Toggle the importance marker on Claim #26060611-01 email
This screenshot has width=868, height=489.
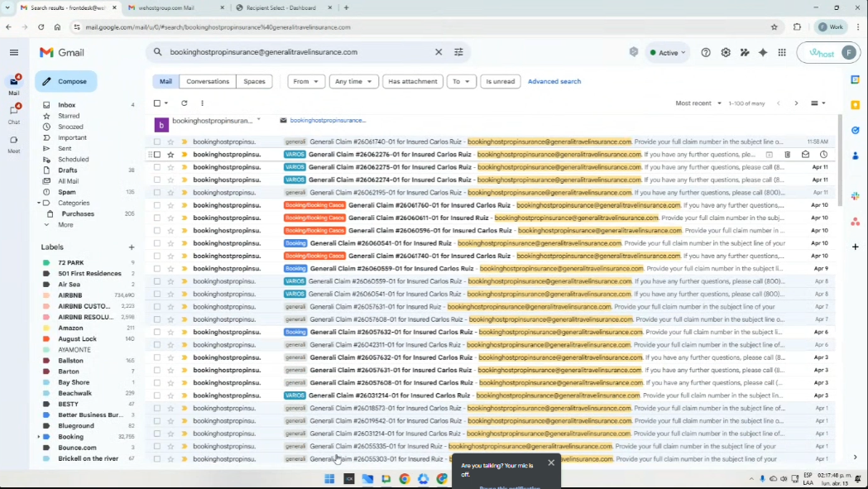[x=185, y=218]
